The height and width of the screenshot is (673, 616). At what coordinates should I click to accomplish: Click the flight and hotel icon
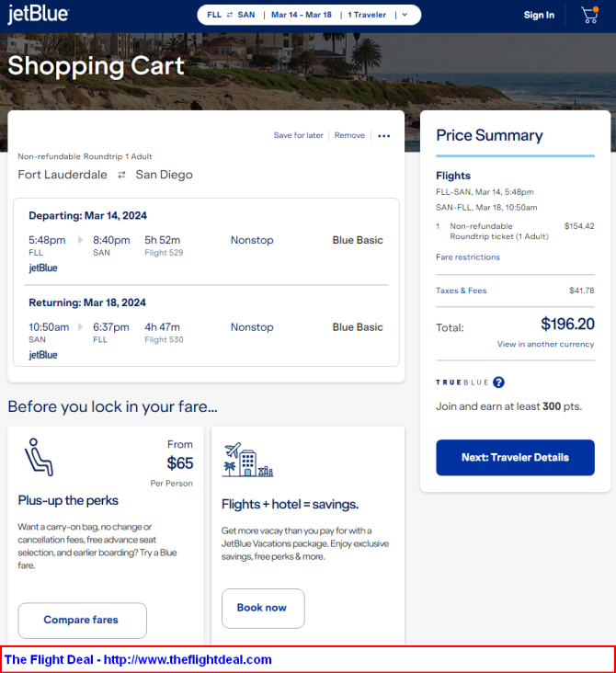pyautogui.click(x=247, y=460)
